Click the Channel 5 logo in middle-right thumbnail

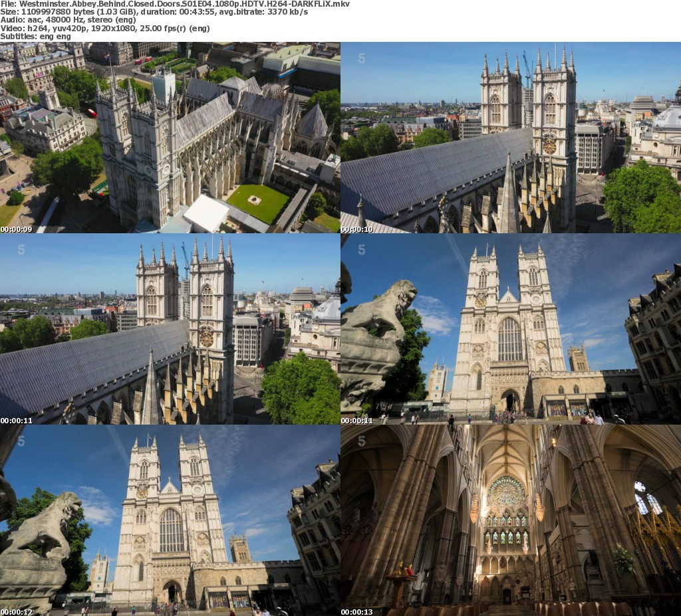tap(362, 250)
